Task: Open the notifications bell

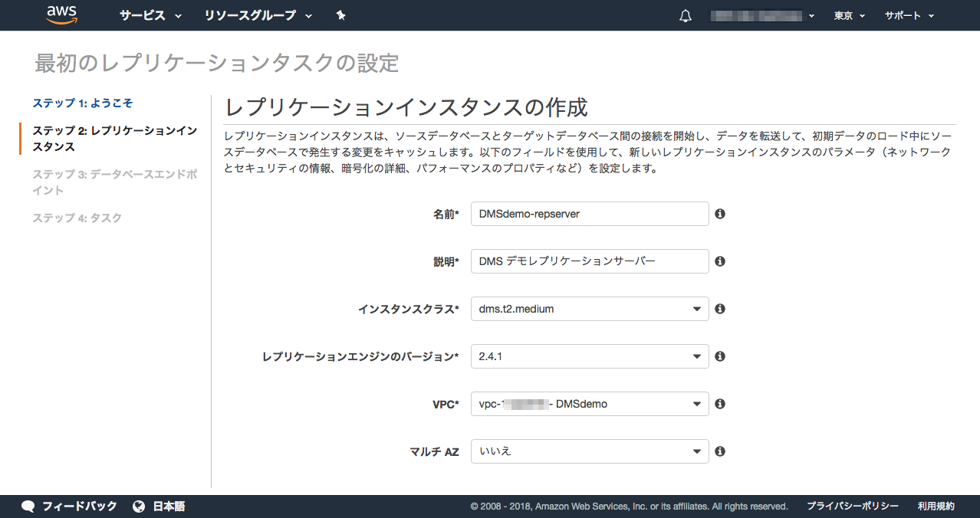Action: tap(685, 16)
